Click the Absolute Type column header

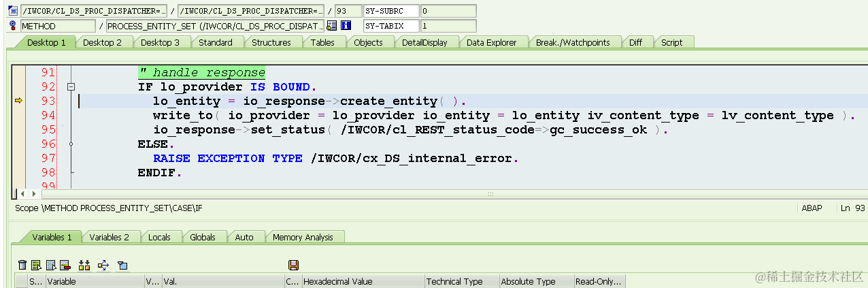click(536, 281)
